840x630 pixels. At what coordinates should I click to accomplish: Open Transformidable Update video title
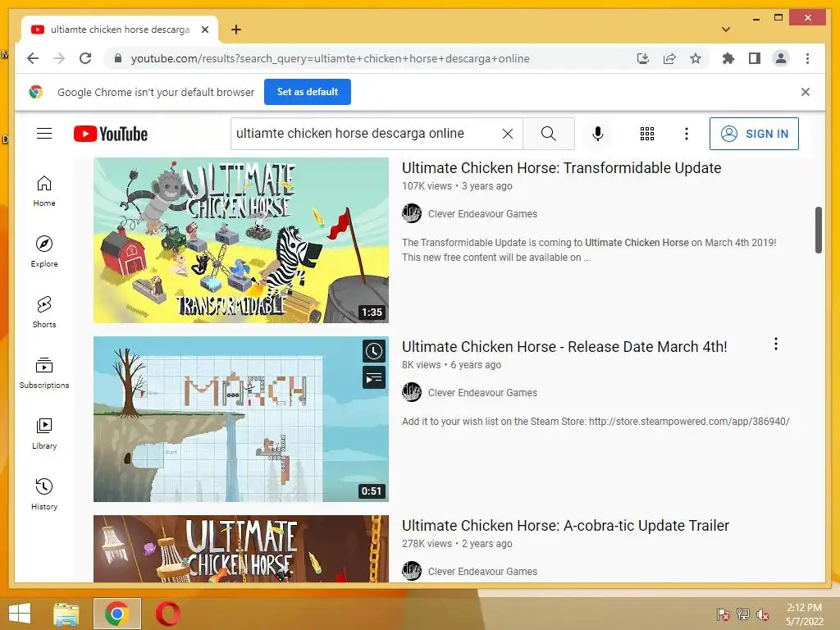[x=561, y=167]
